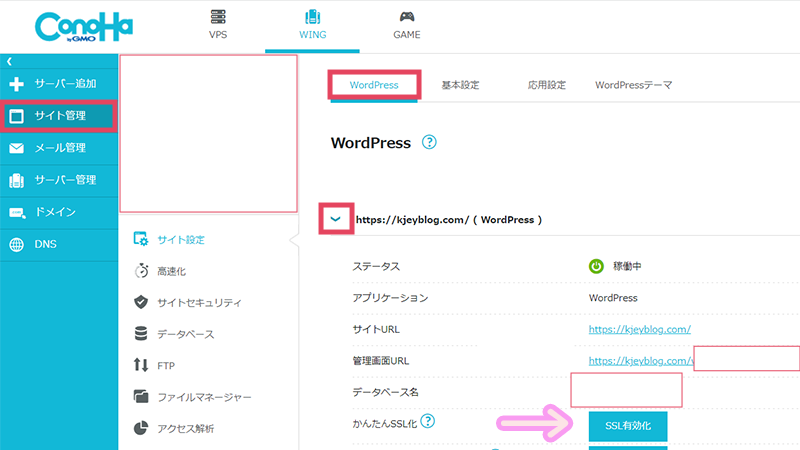Click the window icon beside サイト管理
The height and width of the screenshot is (450, 800).
click(16, 116)
